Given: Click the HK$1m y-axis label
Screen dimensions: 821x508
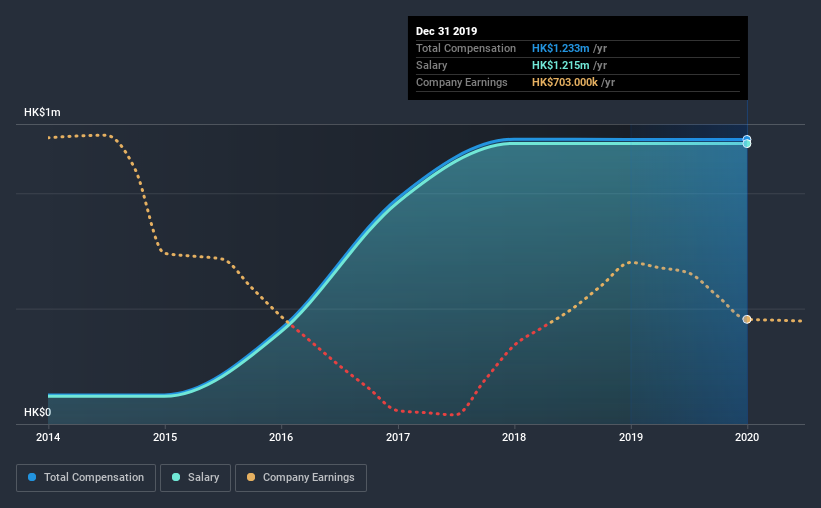Looking at the screenshot, I should (42, 113).
